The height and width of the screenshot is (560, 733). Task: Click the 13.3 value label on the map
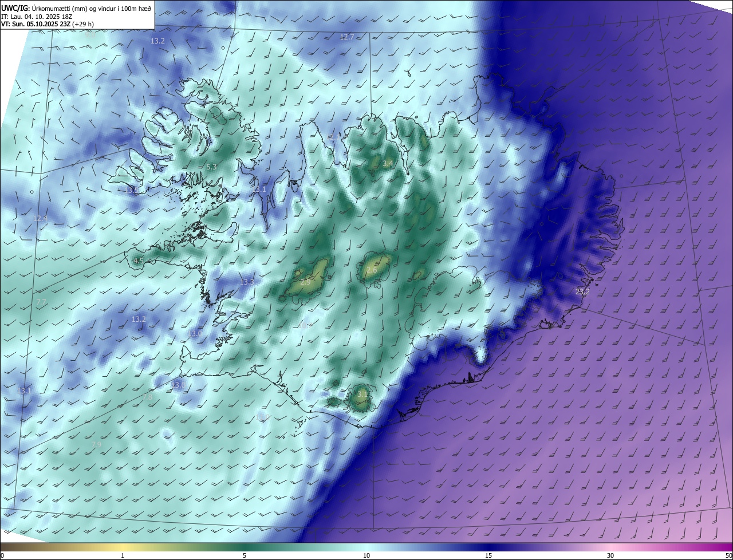247,282
